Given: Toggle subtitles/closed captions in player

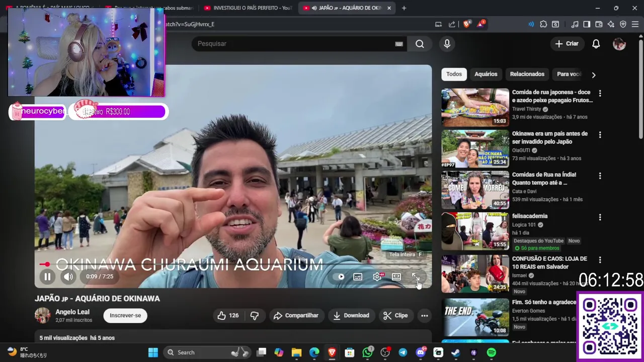Looking at the screenshot, I should [x=358, y=277].
